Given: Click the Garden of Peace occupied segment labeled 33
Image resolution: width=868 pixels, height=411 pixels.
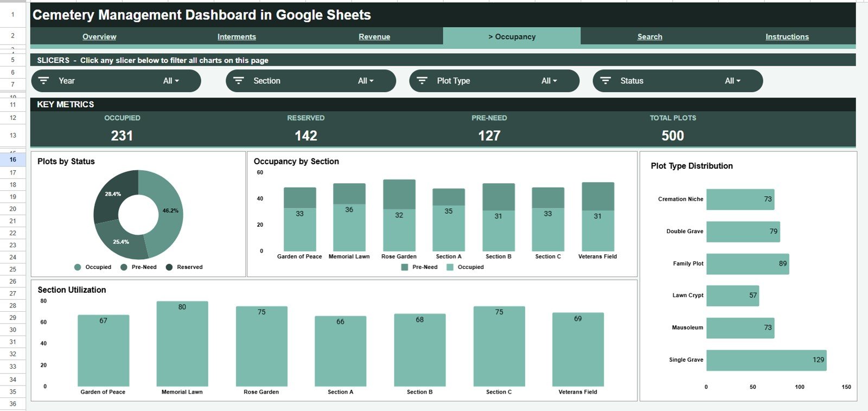Looking at the screenshot, I should coord(299,230).
